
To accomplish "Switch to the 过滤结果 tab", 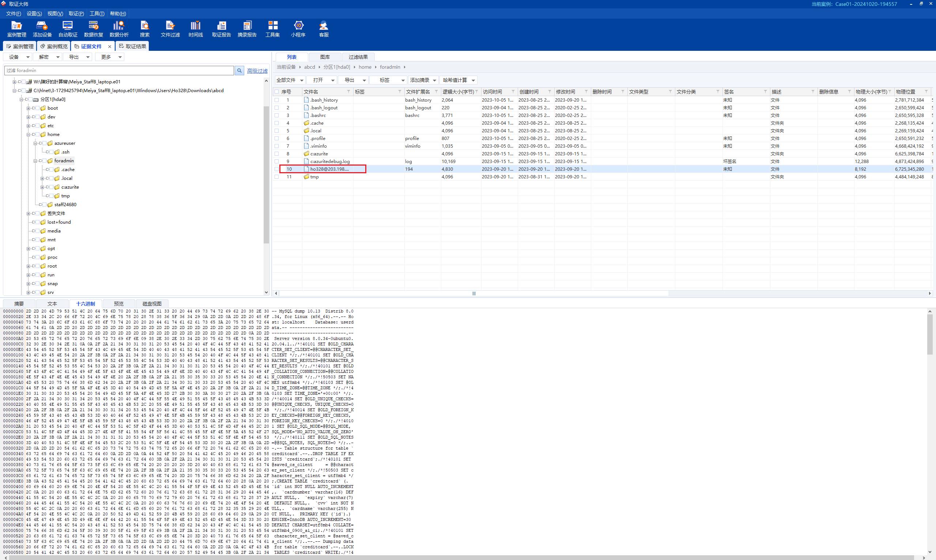I will [358, 57].
